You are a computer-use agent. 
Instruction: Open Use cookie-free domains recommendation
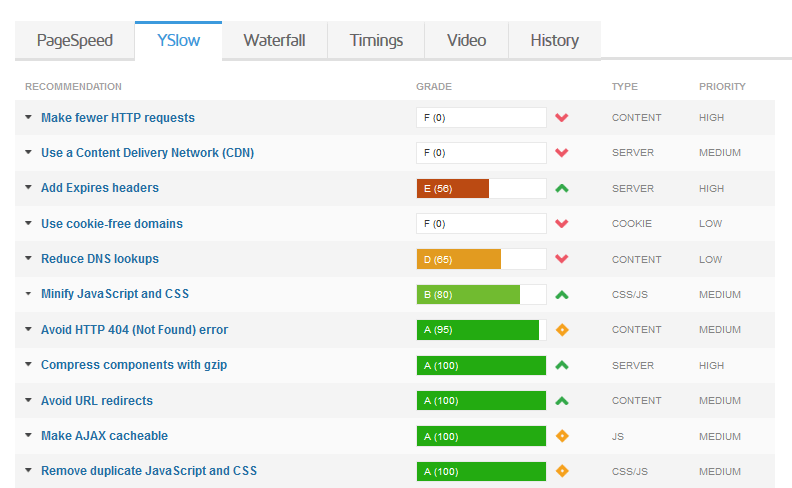tap(112, 223)
